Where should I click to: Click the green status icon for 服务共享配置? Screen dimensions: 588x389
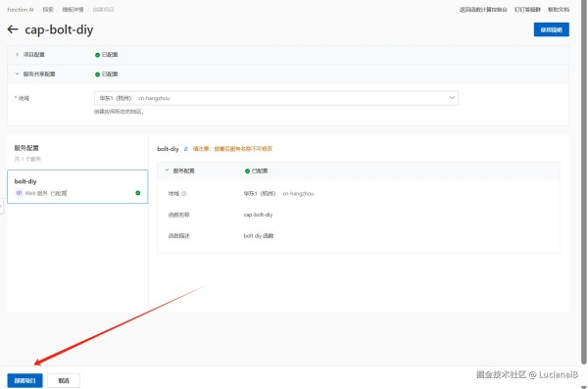97,74
